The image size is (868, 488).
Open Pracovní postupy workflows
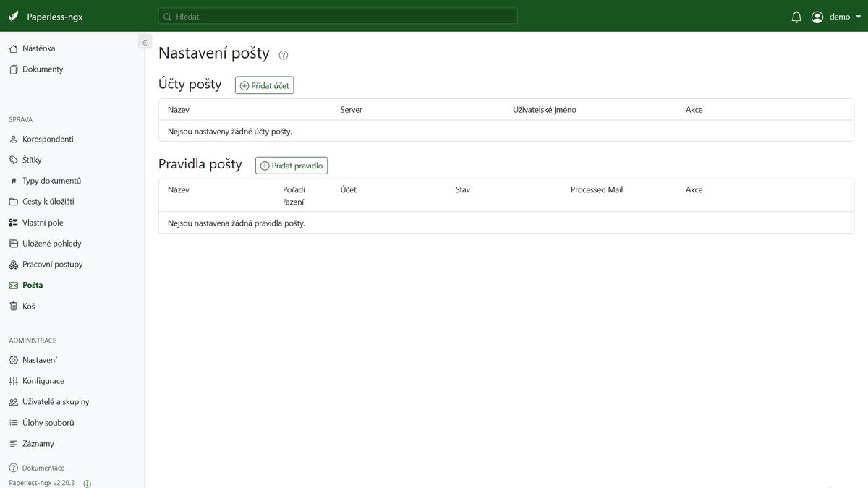(52, 265)
